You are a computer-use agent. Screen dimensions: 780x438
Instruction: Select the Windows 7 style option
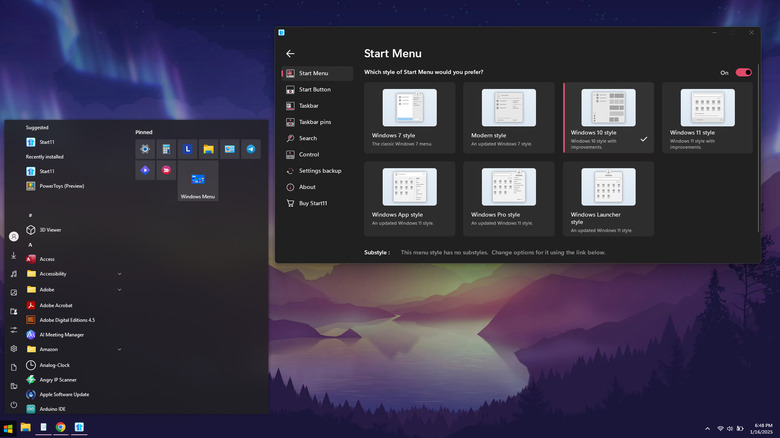pos(410,117)
